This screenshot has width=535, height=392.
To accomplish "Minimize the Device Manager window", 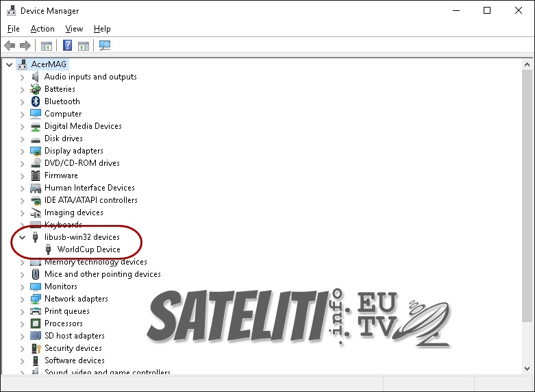I will click(x=456, y=10).
